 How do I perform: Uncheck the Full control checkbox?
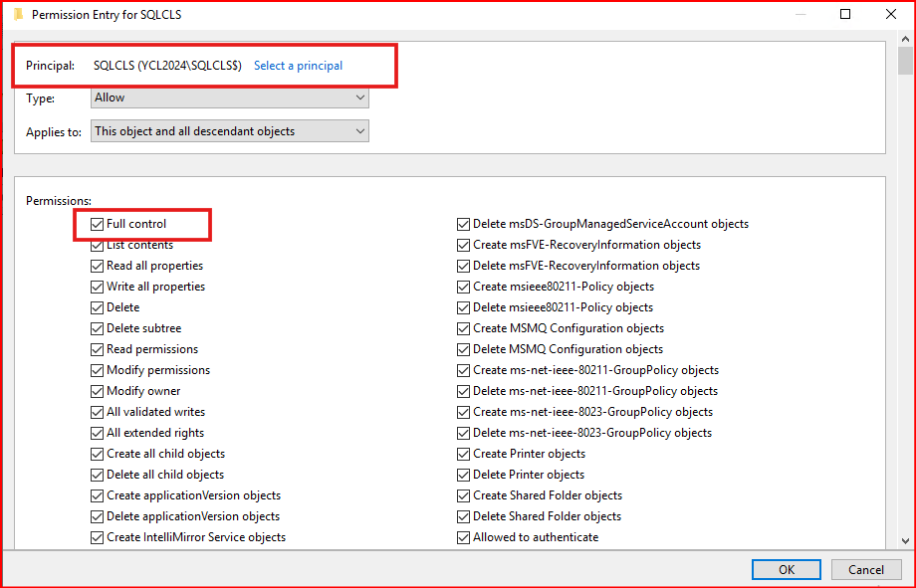coord(98,224)
